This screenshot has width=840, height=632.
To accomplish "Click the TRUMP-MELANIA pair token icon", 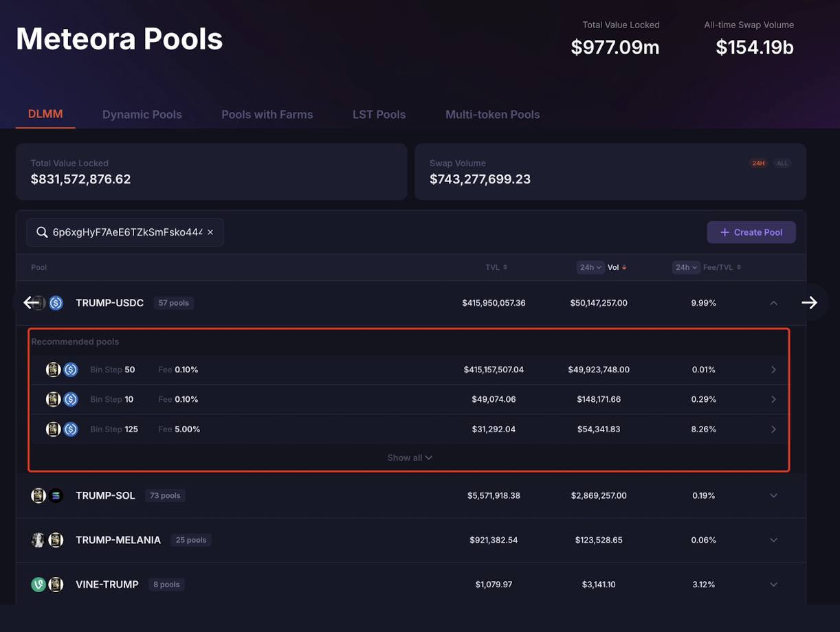I will coord(47,540).
